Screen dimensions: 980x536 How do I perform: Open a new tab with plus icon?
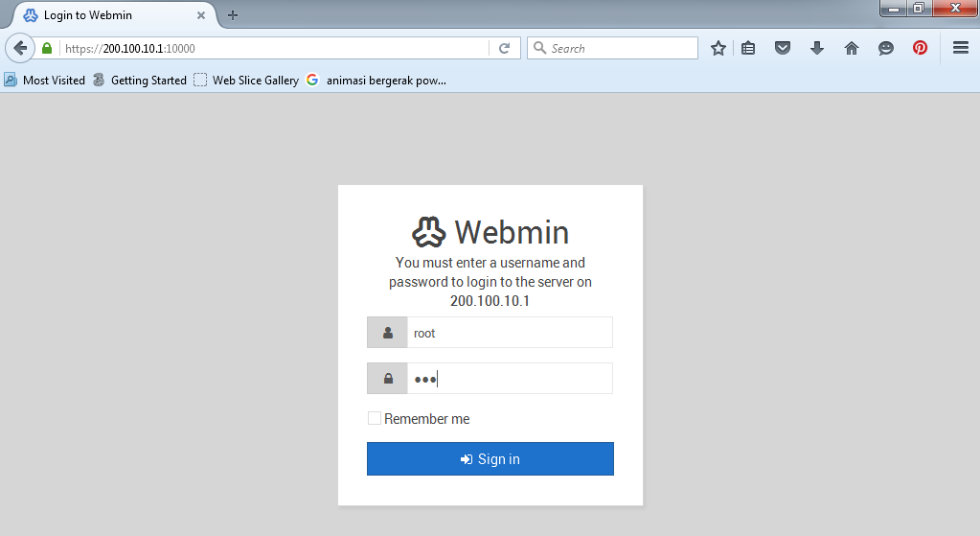click(233, 15)
